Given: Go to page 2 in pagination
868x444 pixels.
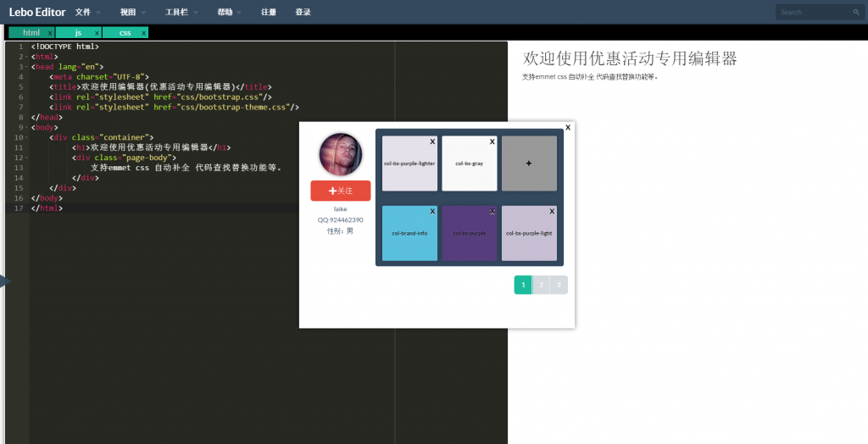Looking at the screenshot, I should click(541, 285).
